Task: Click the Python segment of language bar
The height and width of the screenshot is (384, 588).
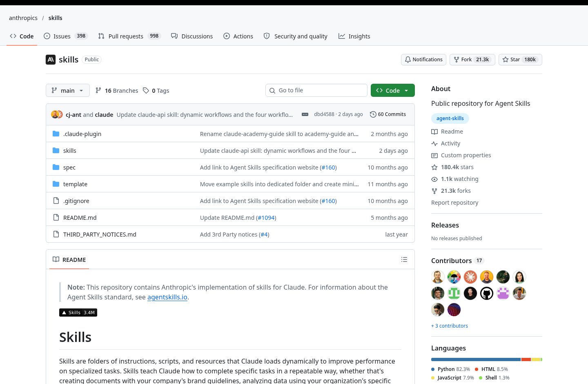Action: point(476,359)
